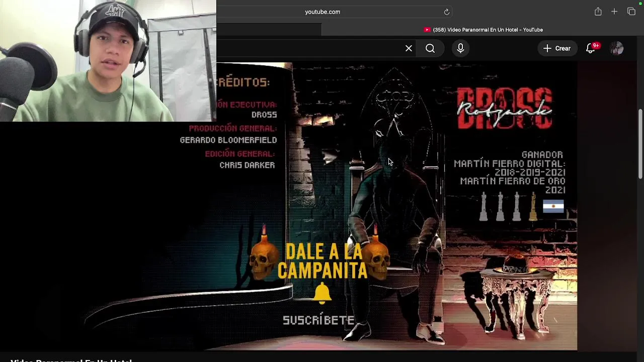The image size is (644, 362).
Task: Click Gerardo Bloomerfield credit text
Action: pyautogui.click(x=228, y=140)
